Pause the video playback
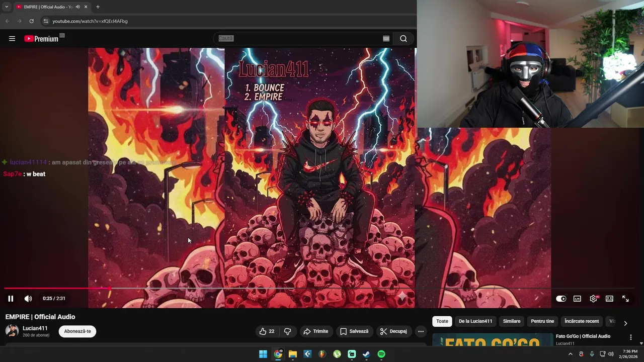Screen dimensions: 644x362 [11, 299]
